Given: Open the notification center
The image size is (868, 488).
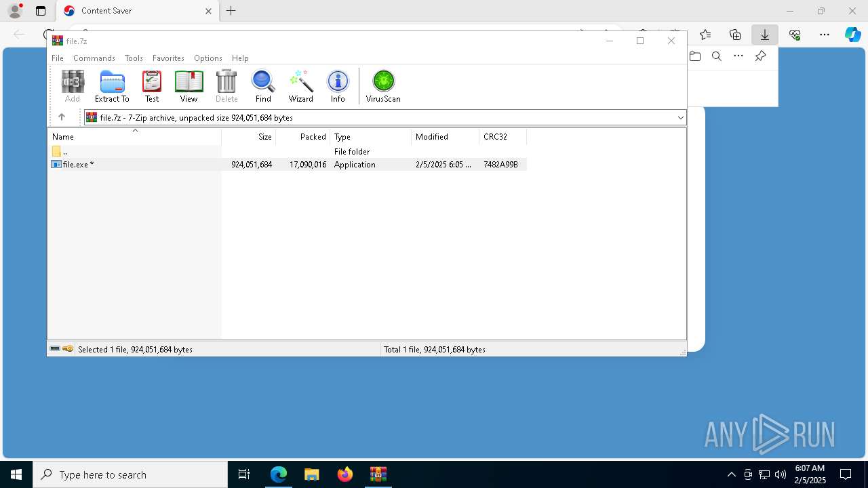Looking at the screenshot, I should [846, 474].
